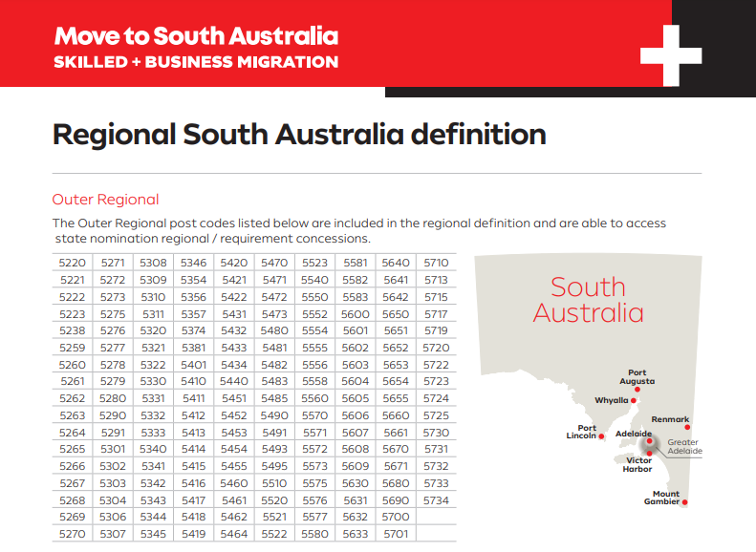Select postcode cell 5710
This screenshot has width=756, height=552.
pos(437,263)
